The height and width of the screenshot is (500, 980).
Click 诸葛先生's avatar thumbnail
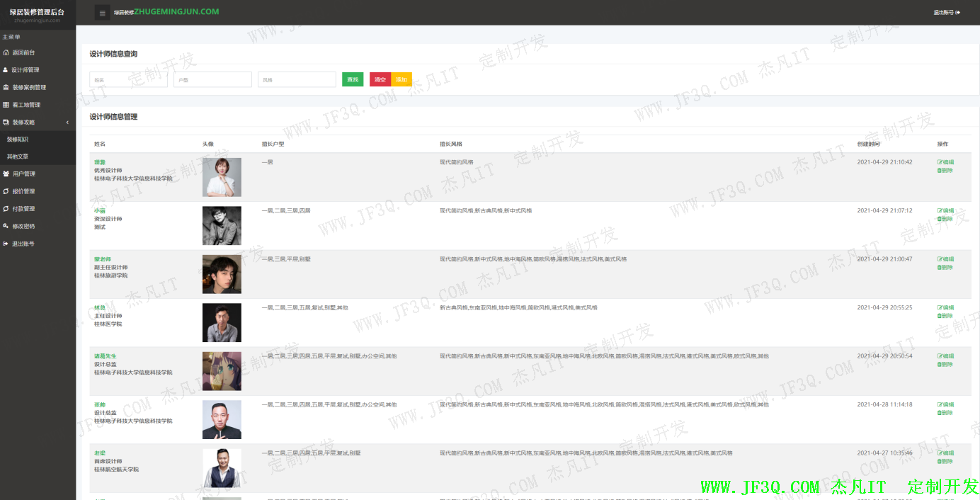[x=222, y=371]
